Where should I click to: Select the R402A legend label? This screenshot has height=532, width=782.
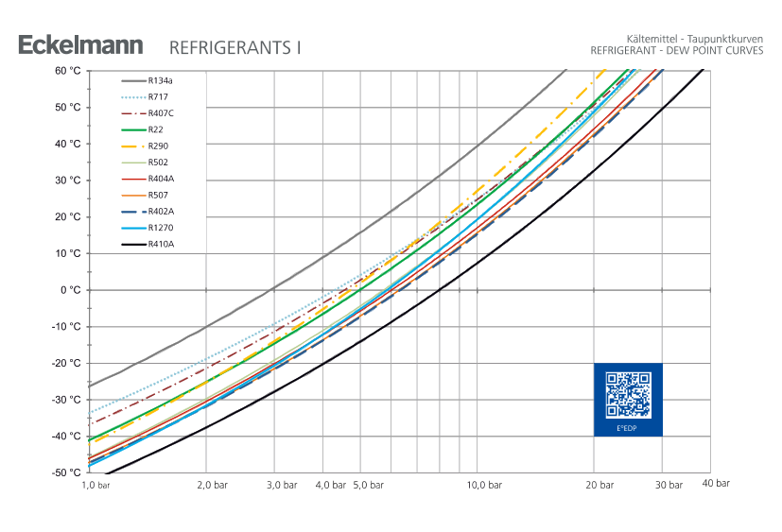coord(162,212)
